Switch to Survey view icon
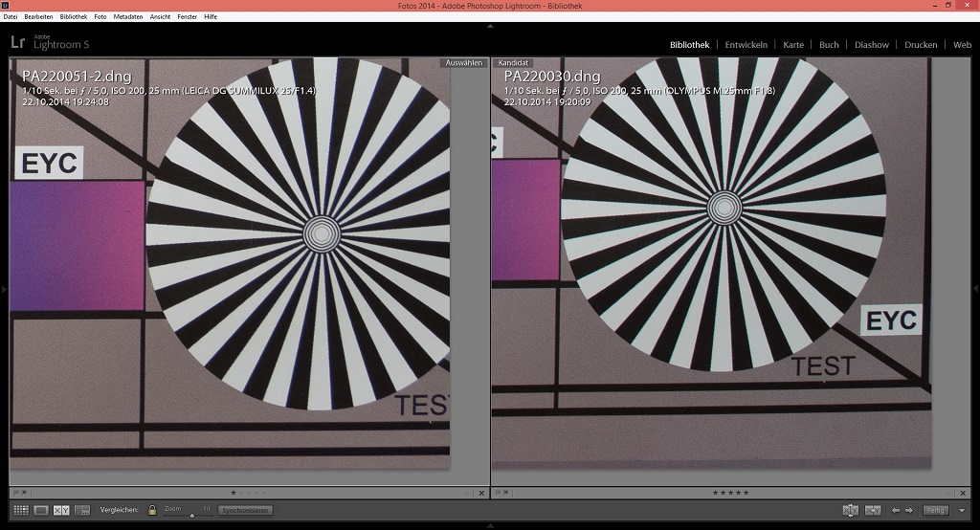980x530 pixels. pyautogui.click(x=82, y=510)
